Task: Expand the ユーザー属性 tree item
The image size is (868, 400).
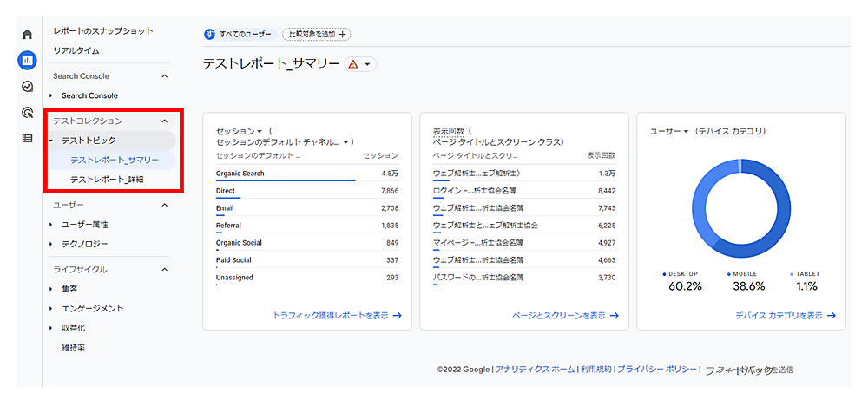Action: 52,225
